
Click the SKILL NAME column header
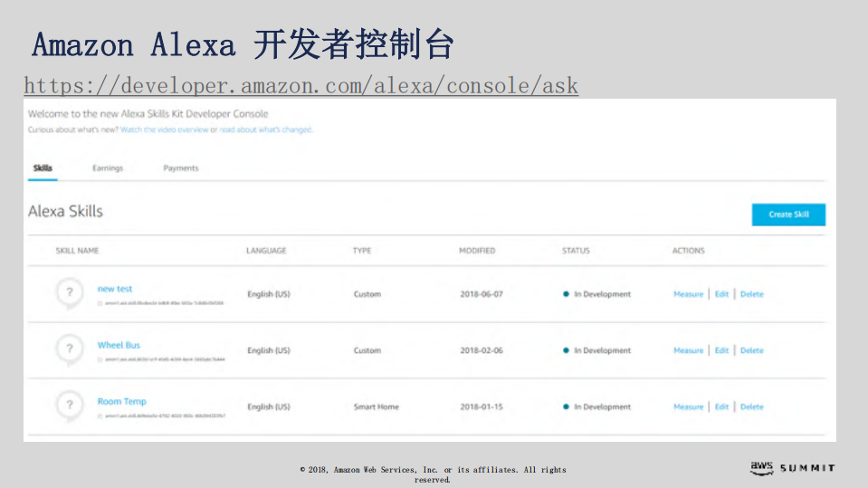click(77, 251)
